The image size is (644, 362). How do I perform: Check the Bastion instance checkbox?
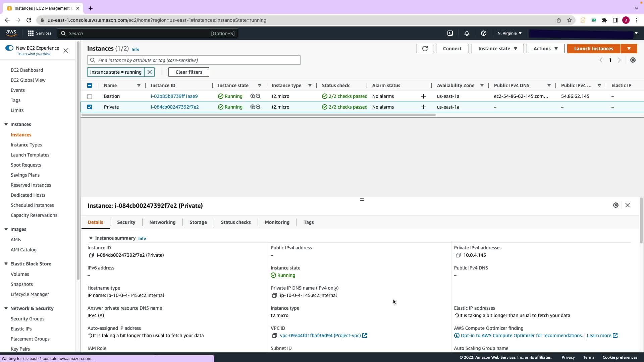tap(90, 97)
